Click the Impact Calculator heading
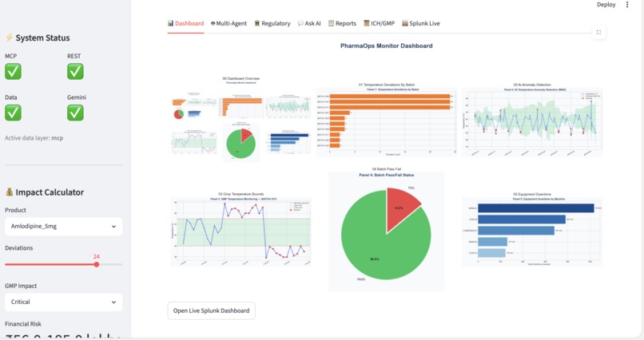644x340 pixels. coord(50,192)
